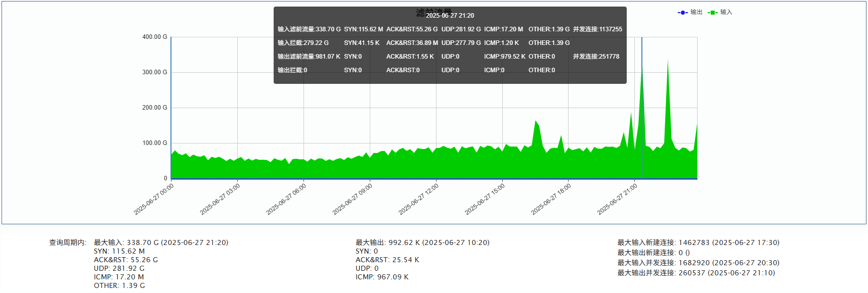Click the 最大输入 338.70 G summary text
The image size is (868, 293).
click(x=161, y=242)
